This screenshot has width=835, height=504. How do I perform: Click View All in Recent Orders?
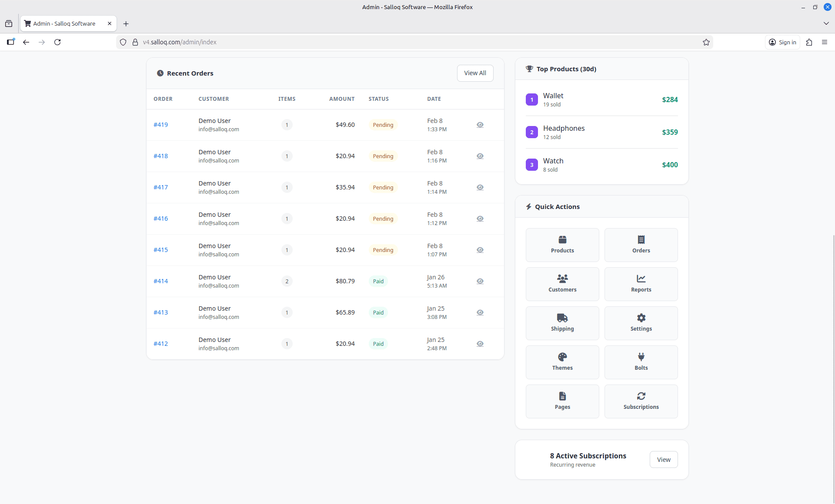(475, 73)
